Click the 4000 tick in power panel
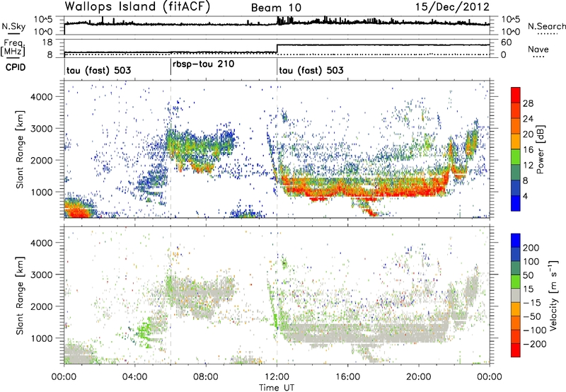The height and width of the screenshot is (392, 566). click(x=41, y=96)
